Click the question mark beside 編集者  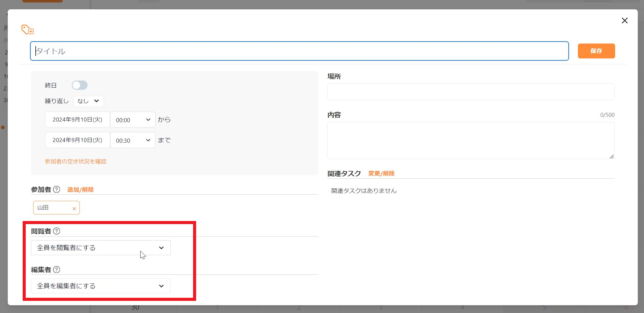[x=56, y=270]
